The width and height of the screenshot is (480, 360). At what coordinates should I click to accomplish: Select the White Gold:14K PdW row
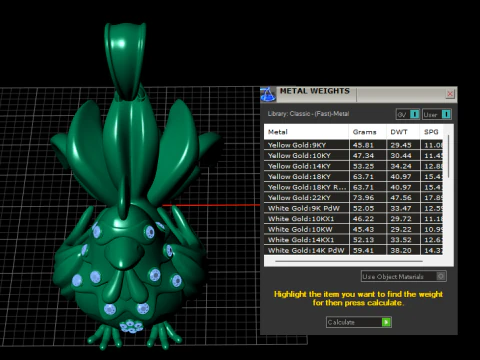pyautogui.click(x=354, y=250)
